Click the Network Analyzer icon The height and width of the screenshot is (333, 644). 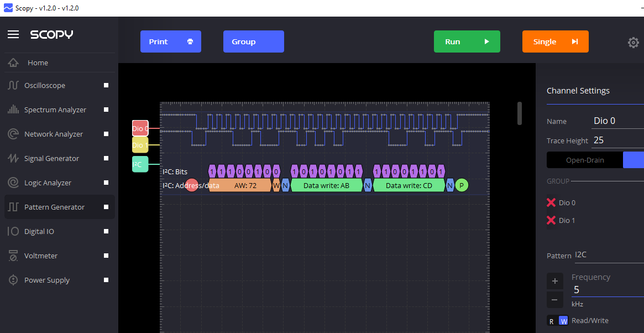pos(13,134)
